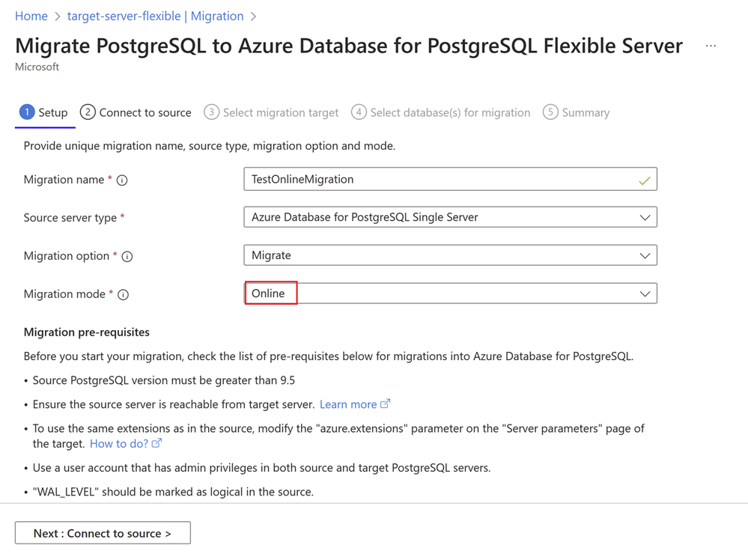Select the Select database(s) for migration tab
Screen dimensions: 748x560
coord(441,112)
